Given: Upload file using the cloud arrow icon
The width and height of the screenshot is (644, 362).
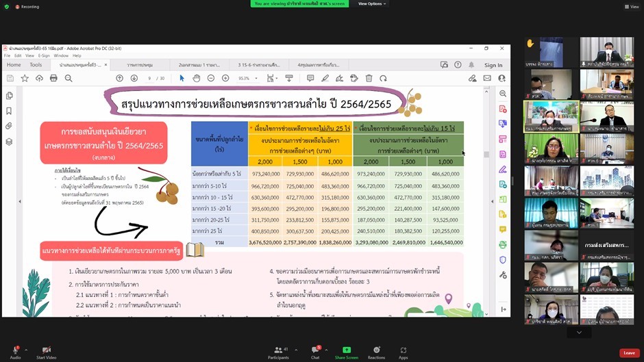Looking at the screenshot, I should (39, 79).
